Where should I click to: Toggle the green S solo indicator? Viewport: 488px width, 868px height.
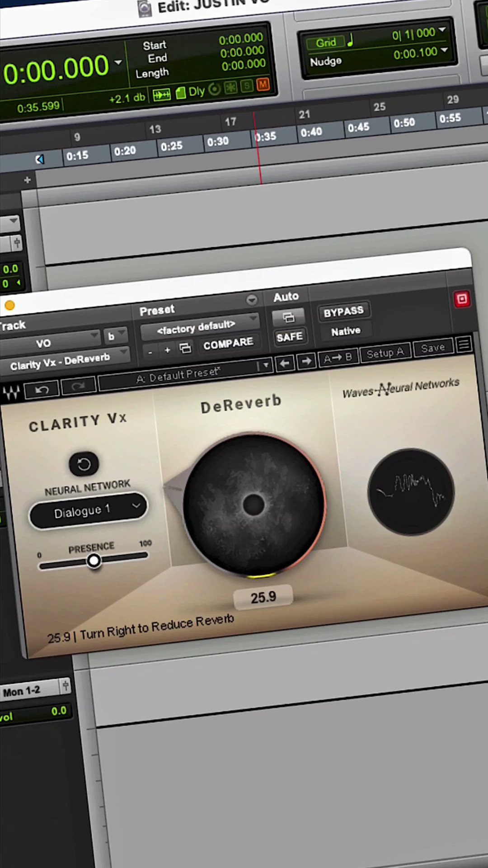coord(247,85)
